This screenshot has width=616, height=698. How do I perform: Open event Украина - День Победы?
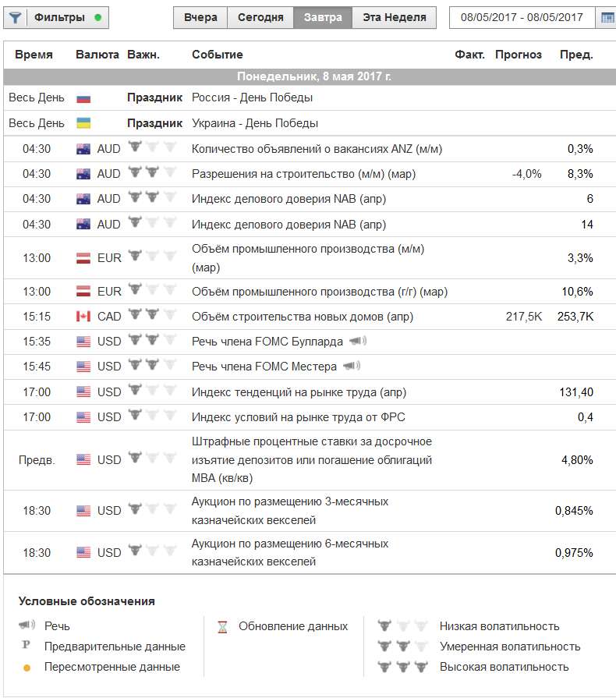[255, 123]
